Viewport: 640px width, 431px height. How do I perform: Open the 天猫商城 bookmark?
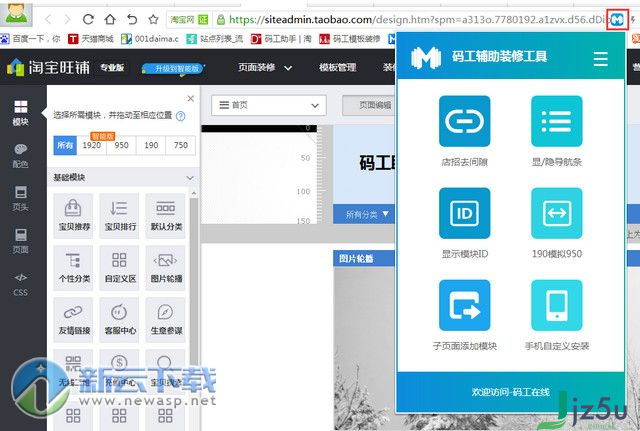pyautogui.click(x=91, y=39)
